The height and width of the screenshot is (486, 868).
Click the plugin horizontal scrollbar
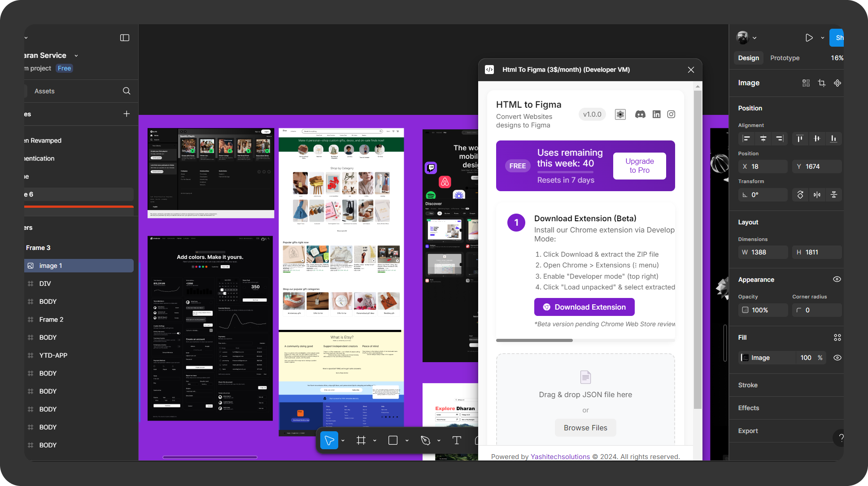534,341
